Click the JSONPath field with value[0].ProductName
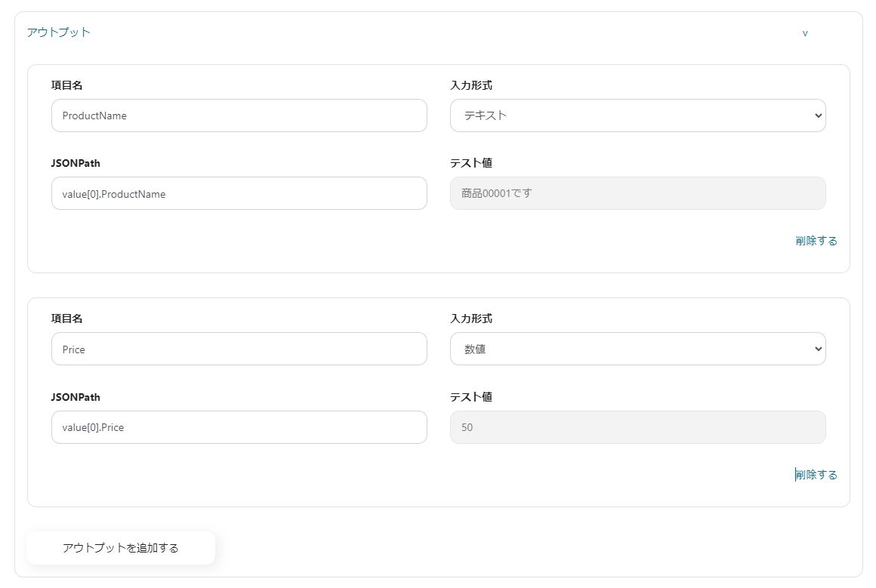This screenshot has width=876, height=588. (x=239, y=193)
